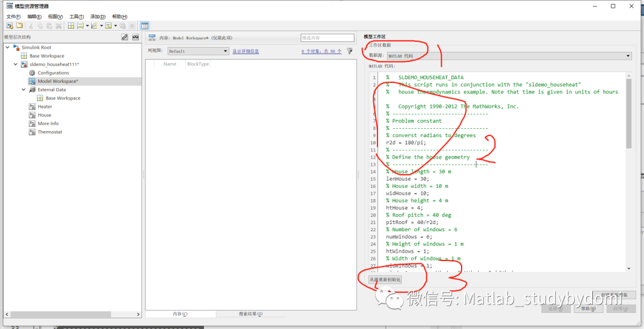Screen dimensions: 644x329
Task: Select the Model Workspace* tree item
Action: click(57, 81)
